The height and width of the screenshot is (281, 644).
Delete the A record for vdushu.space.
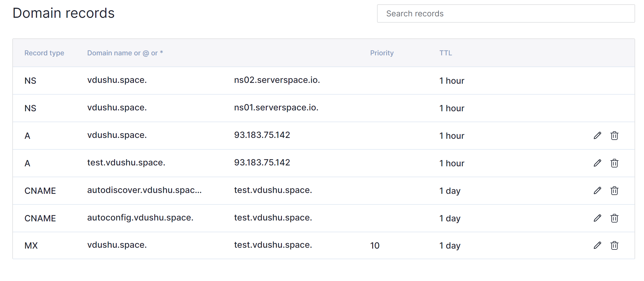[x=614, y=136]
